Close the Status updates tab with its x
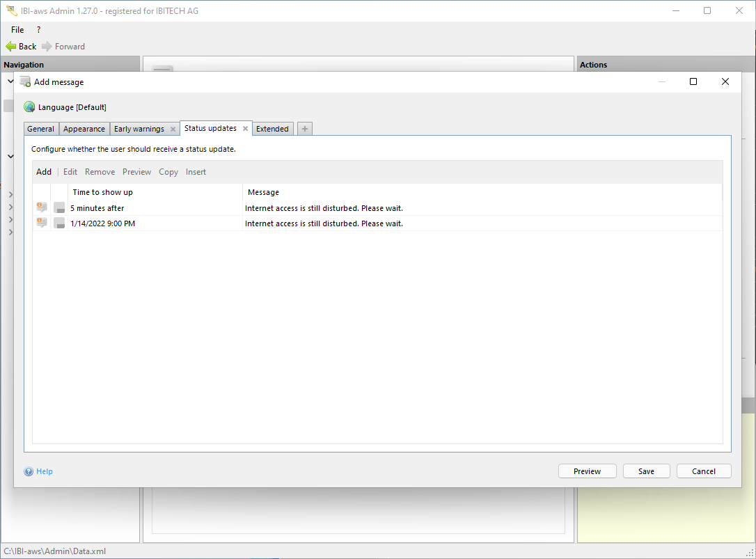 [x=245, y=128]
